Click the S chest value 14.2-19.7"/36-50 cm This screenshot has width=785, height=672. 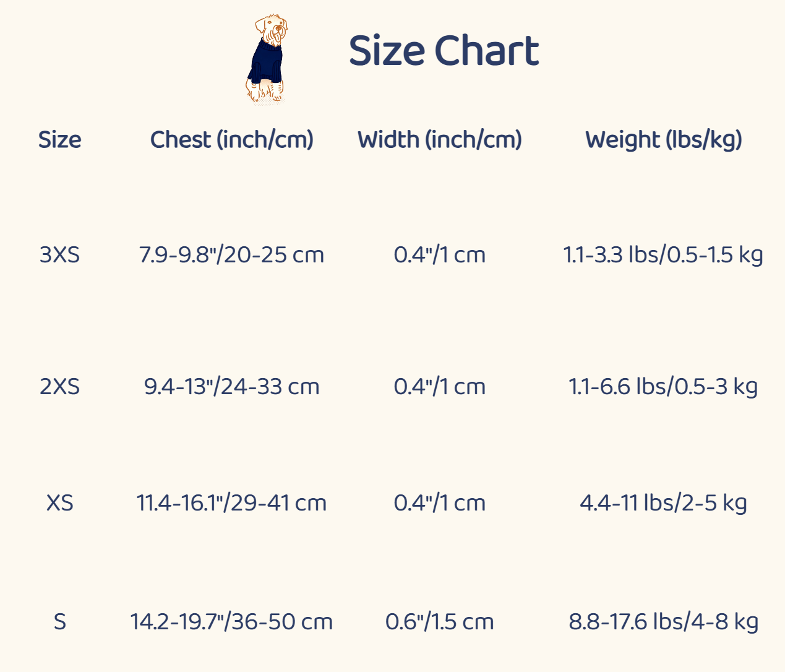[x=232, y=621]
